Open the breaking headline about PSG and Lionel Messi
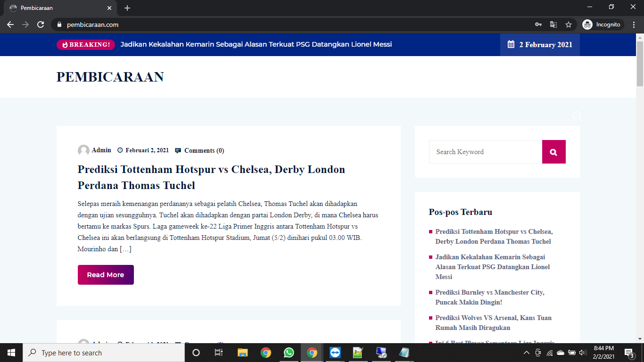 pyautogui.click(x=256, y=44)
